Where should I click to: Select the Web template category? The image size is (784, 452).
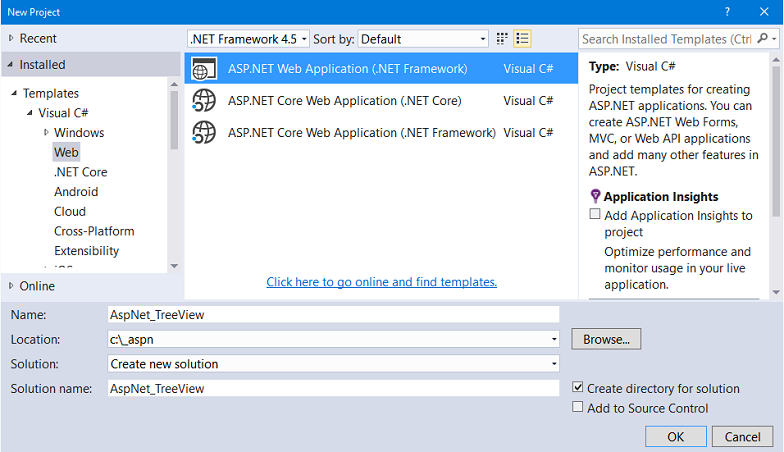point(66,152)
